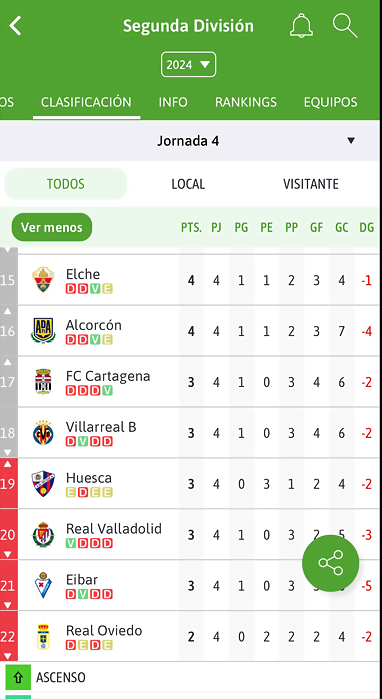
Task: Open notifications bell icon
Action: click(x=301, y=25)
